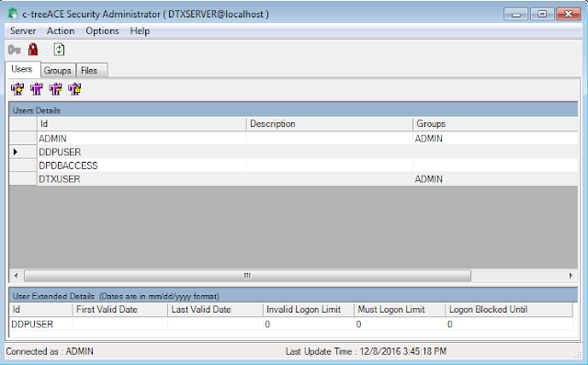Select the ADMIN user Id cell
588x365 pixels.
point(142,139)
